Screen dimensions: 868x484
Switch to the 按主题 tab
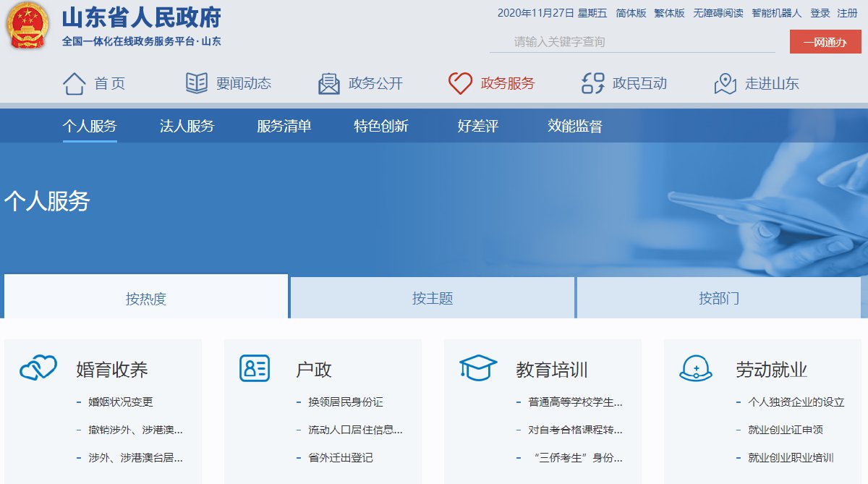tap(433, 298)
